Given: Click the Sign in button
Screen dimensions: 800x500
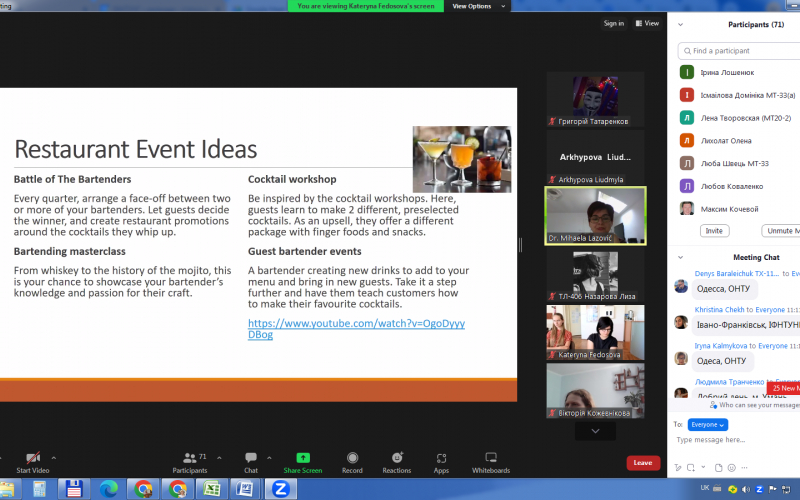Looking at the screenshot, I should (613, 23).
